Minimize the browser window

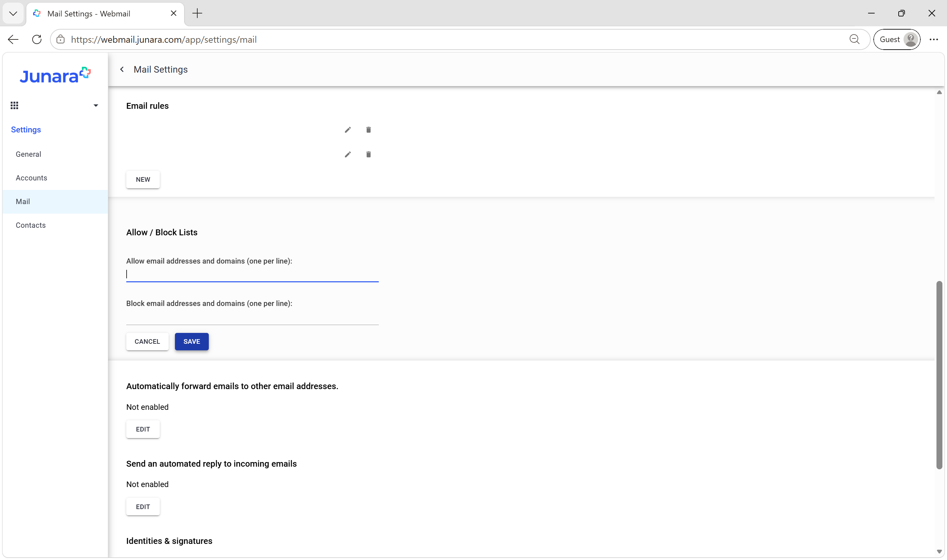(x=871, y=13)
